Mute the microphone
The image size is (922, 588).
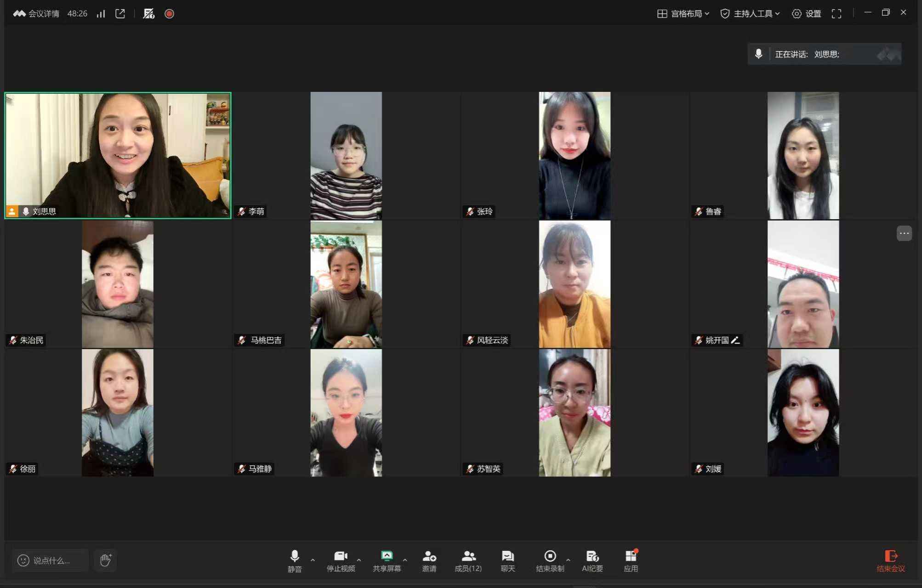pyautogui.click(x=295, y=560)
